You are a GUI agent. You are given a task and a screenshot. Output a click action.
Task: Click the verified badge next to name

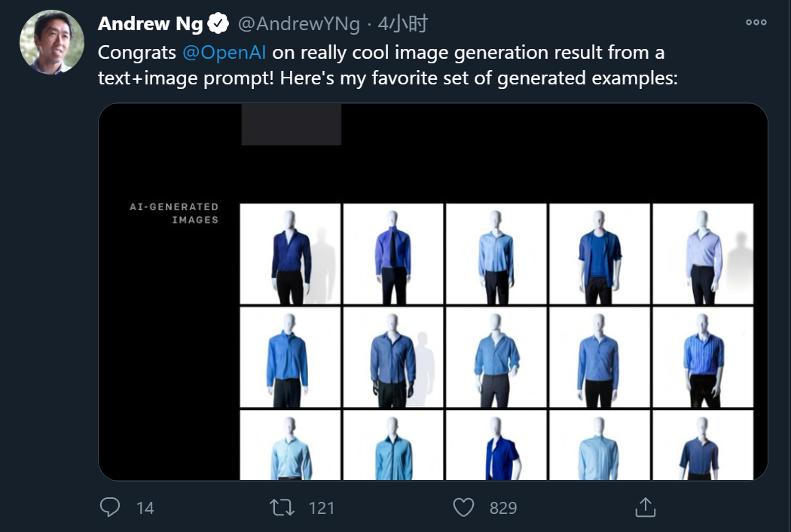[218, 25]
